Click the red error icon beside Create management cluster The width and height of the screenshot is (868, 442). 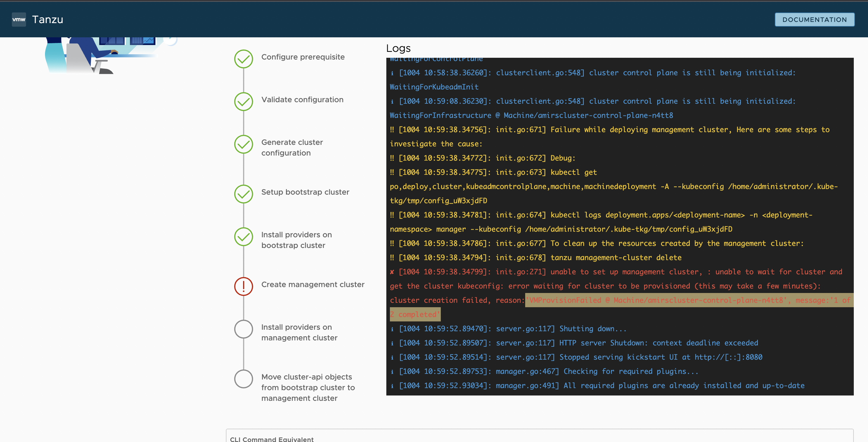tap(243, 286)
